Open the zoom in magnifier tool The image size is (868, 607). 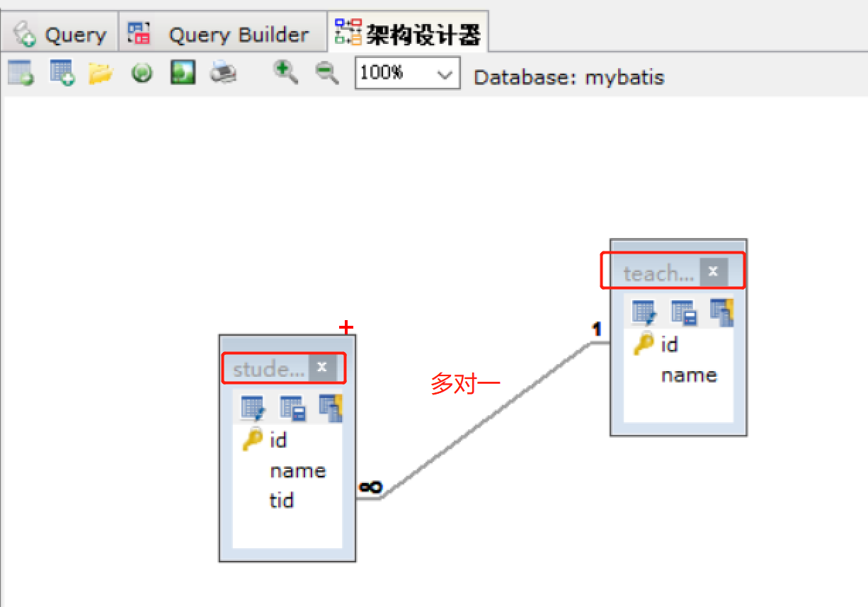pyautogui.click(x=285, y=73)
